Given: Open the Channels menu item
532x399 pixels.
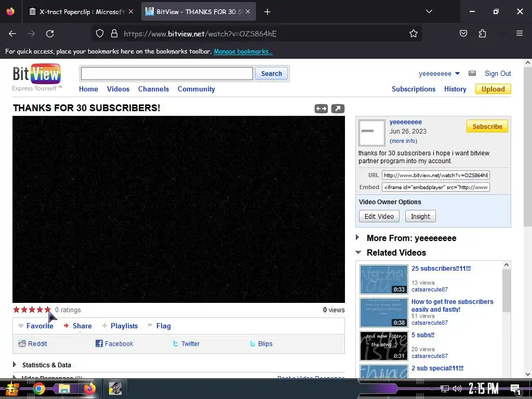Looking at the screenshot, I should [153, 89].
